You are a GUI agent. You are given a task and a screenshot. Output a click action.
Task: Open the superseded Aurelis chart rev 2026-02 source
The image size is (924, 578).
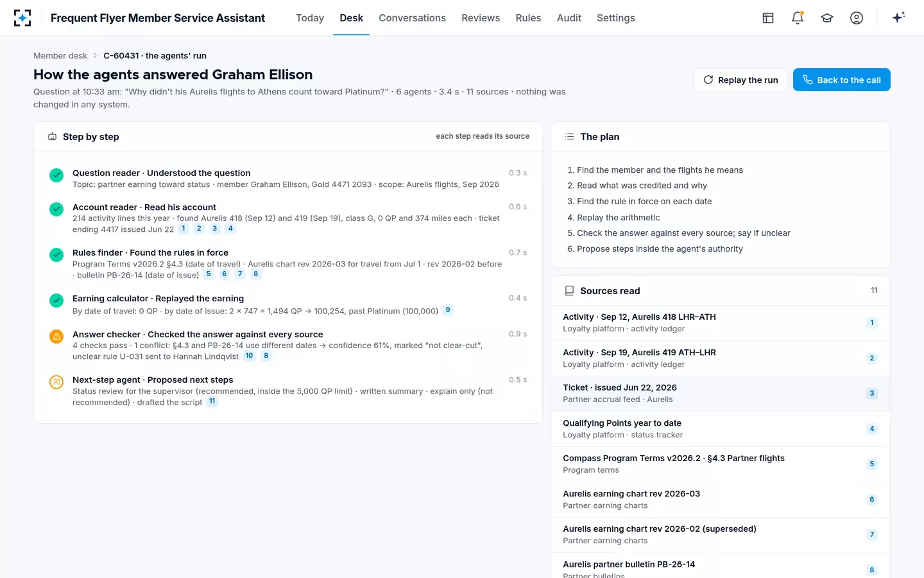coord(721,535)
